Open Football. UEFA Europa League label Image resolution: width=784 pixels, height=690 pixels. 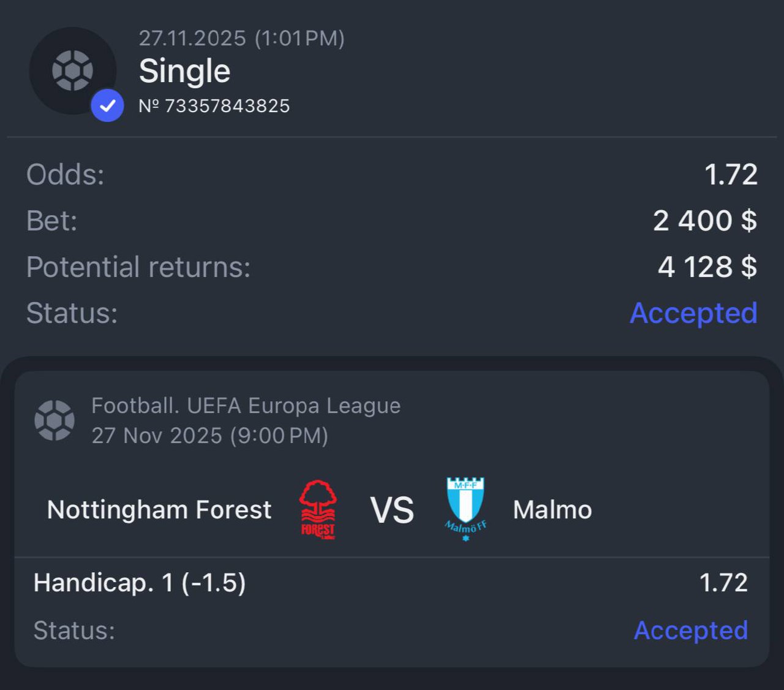(246, 406)
